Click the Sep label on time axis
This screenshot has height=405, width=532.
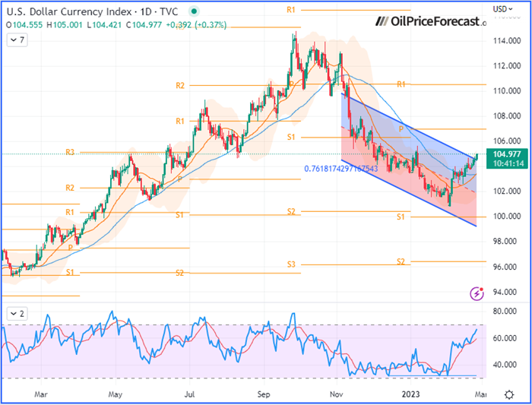(x=264, y=394)
